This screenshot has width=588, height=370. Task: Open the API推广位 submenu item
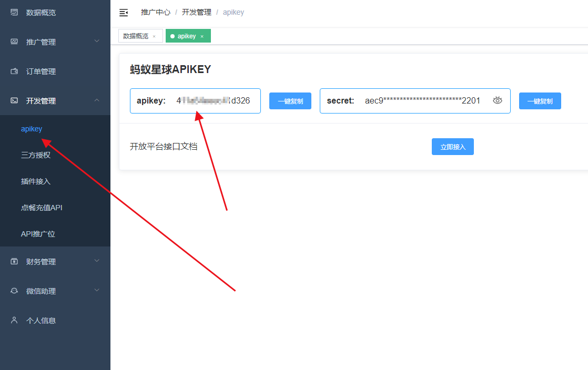coord(55,233)
